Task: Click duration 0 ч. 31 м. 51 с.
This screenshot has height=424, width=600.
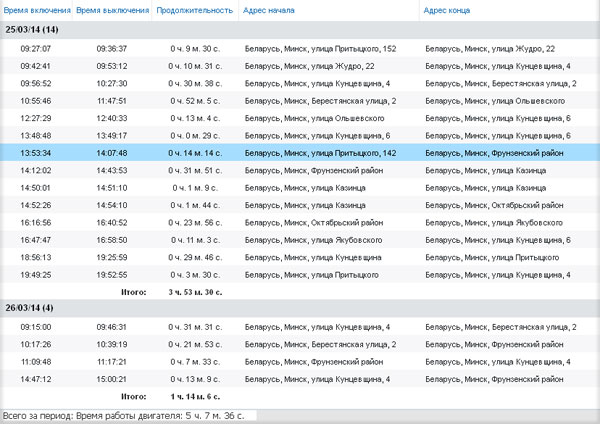Action: [195, 170]
